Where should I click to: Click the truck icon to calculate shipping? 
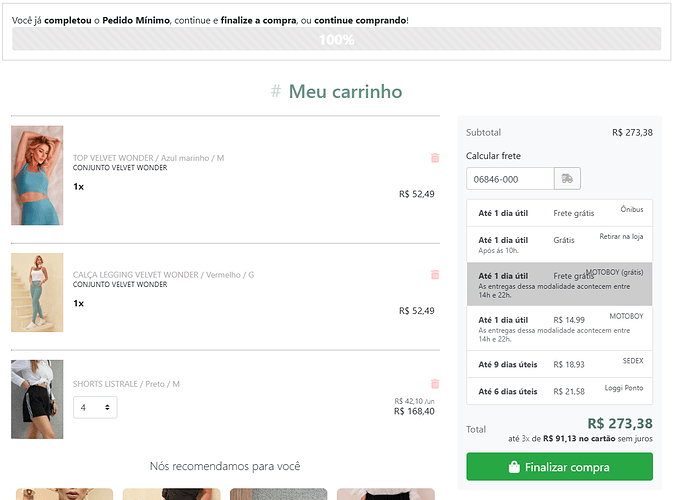567,179
